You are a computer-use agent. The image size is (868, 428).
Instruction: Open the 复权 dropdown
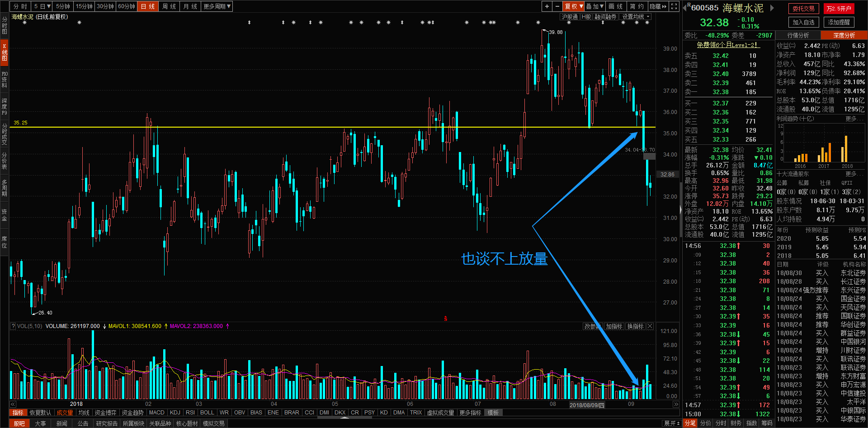(x=574, y=6)
